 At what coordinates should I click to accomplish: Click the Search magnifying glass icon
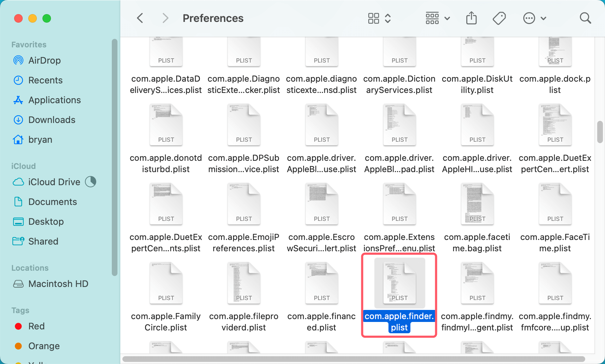tap(585, 18)
